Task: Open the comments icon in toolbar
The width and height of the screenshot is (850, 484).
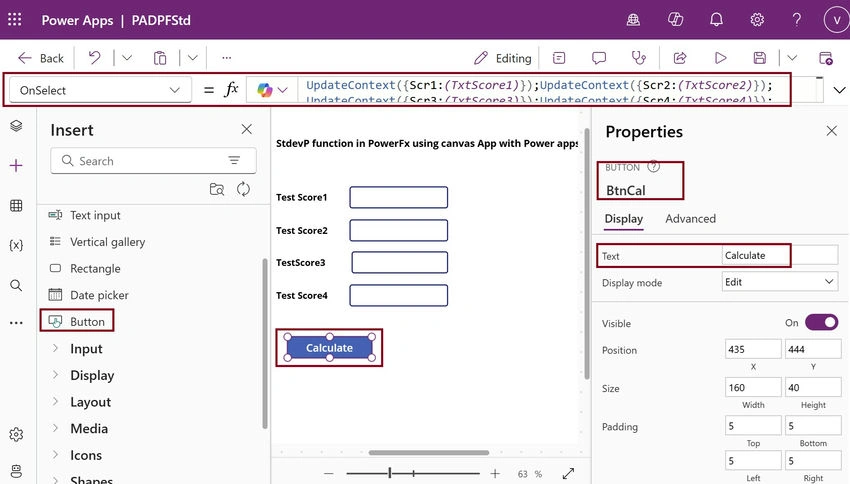Action: (x=598, y=57)
